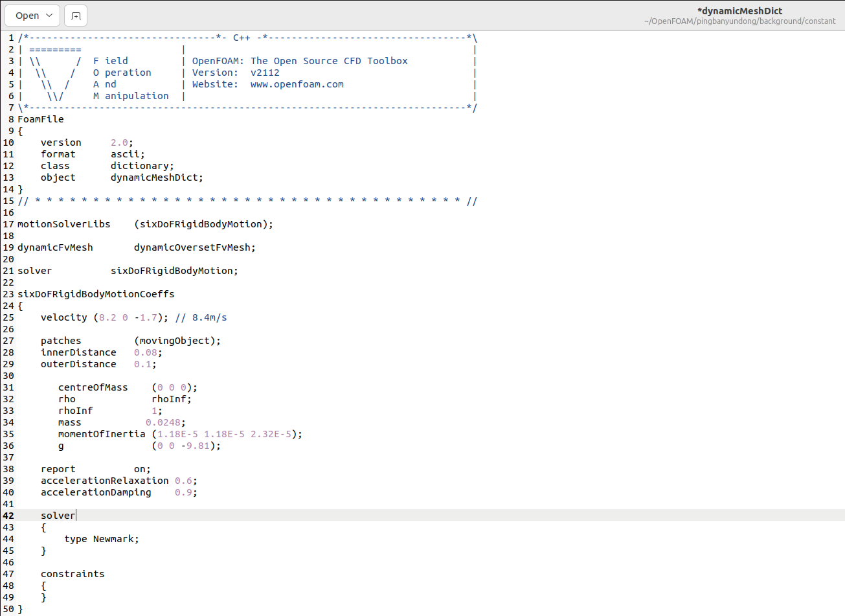Click the momentOfInertia values
The height and width of the screenshot is (616, 845).
[x=225, y=434]
